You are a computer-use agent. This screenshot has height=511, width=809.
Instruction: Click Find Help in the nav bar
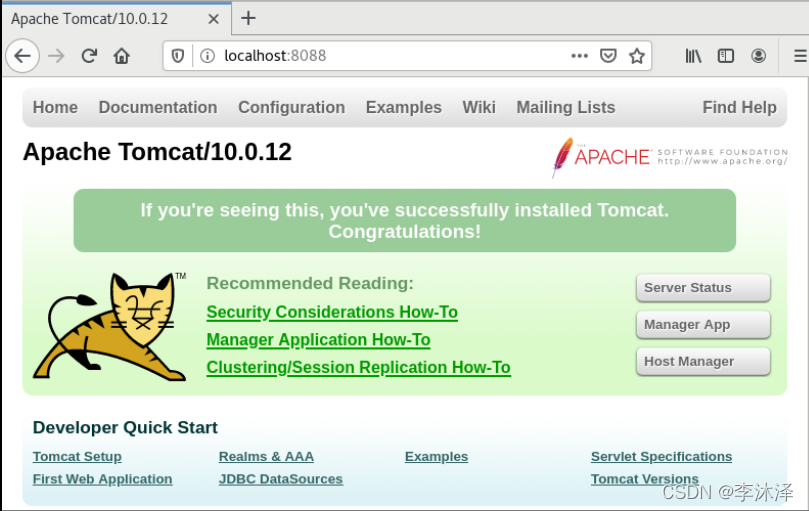click(739, 107)
